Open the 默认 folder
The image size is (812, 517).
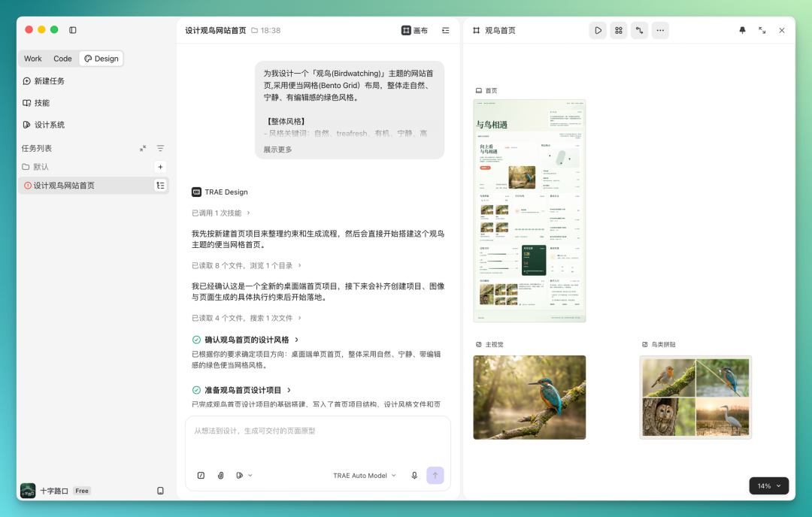[35, 167]
